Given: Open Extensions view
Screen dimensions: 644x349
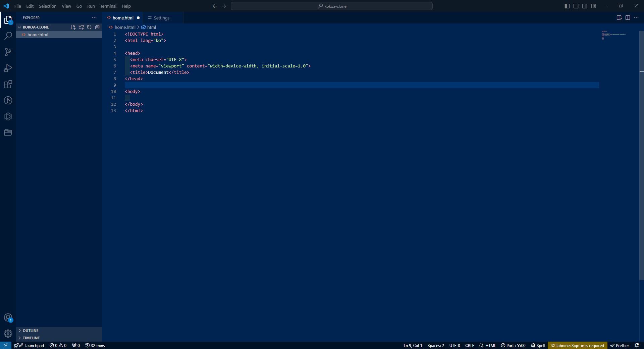Looking at the screenshot, I should pos(8,84).
